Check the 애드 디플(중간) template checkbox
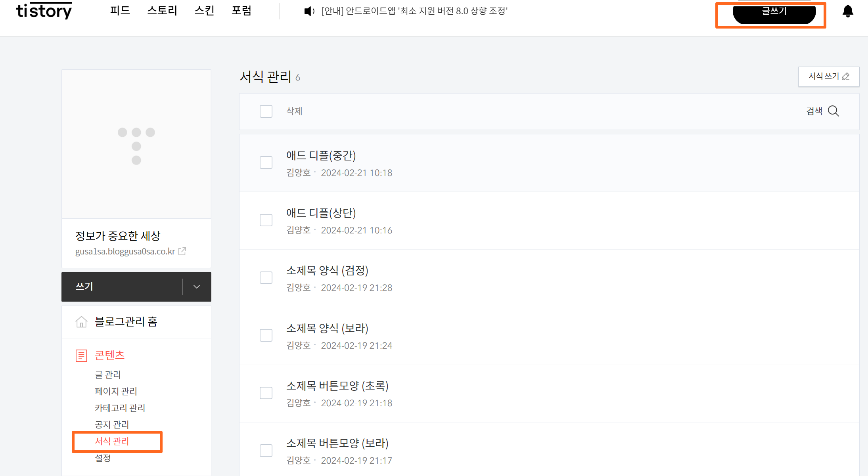The image size is (868, 476). pos(266,162)
